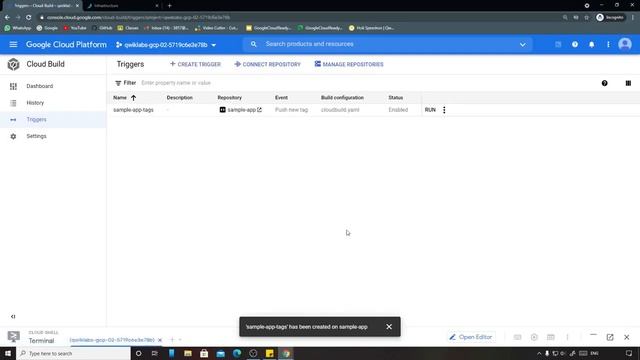Open Microsoft Edge from the taskbar

point(237,353)
